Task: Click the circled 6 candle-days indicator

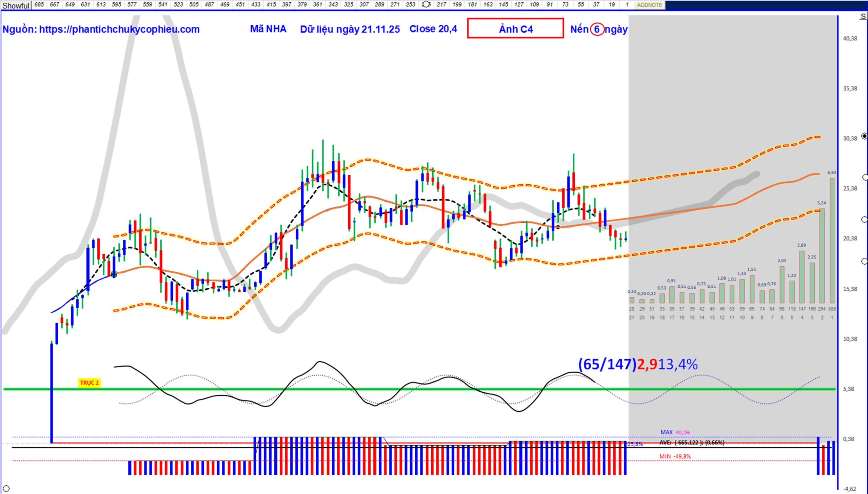Action: [597, 29]
